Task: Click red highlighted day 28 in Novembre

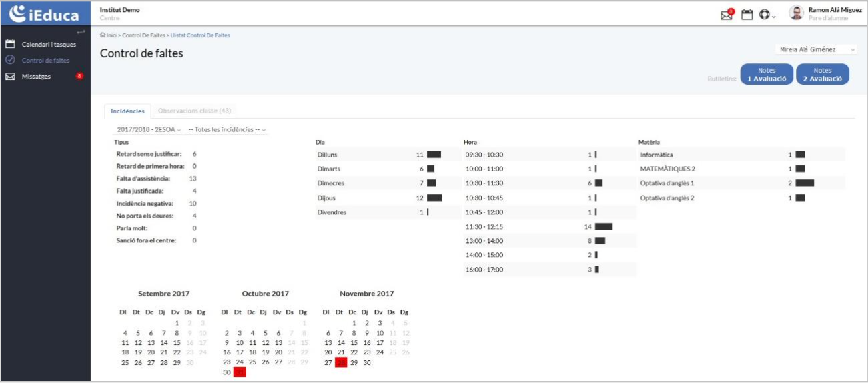Action: click(341, 362)
